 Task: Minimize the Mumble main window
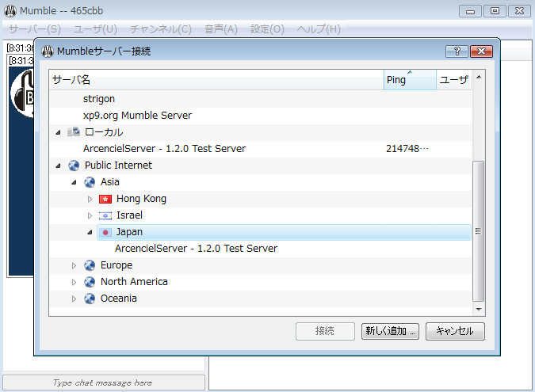(470, 11)
